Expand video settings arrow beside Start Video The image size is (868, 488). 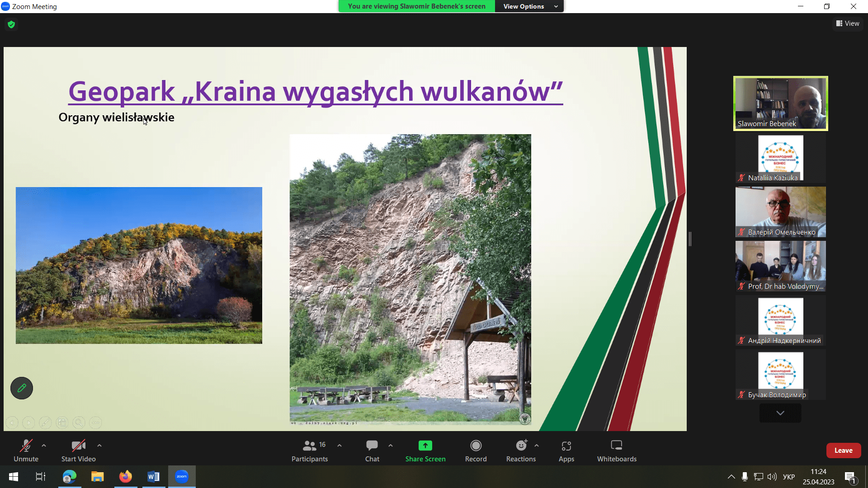click(99, 446)
